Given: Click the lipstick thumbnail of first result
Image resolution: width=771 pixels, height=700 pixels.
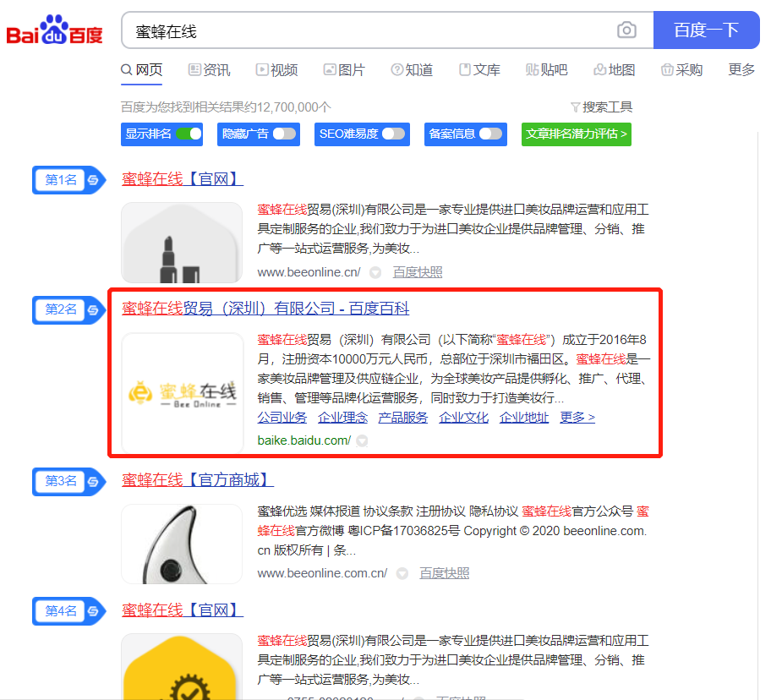Looking at the screenshot, I should click(182, 243).
